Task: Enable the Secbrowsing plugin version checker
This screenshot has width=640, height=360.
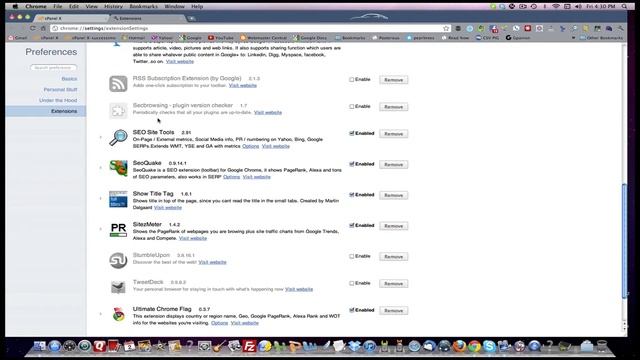Action: coord(351,107)
